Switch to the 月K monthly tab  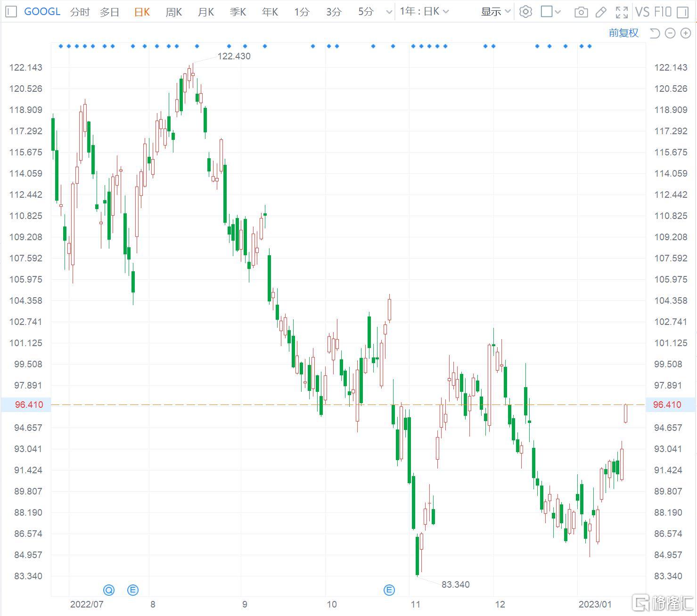tap(205, 12)
